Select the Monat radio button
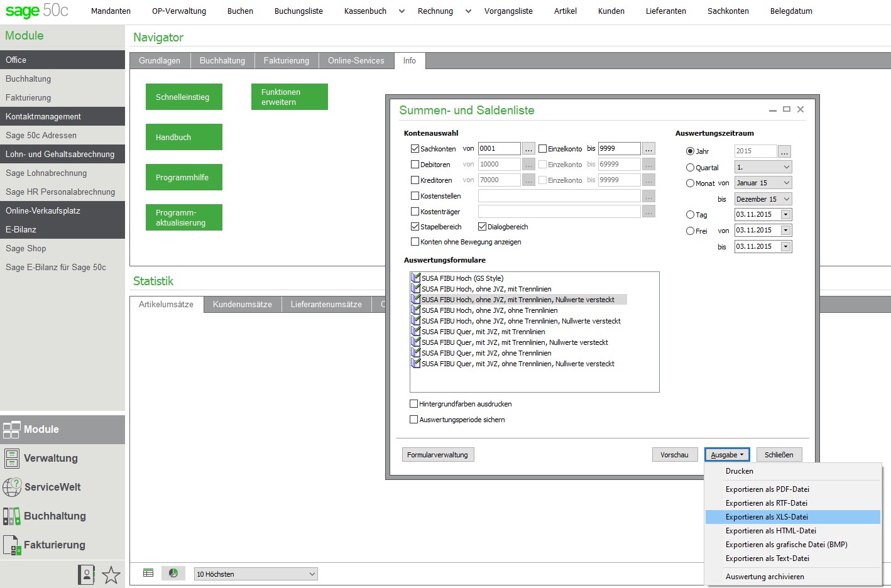The height and width of the screenshot is (588, 891). pos(690,183)
